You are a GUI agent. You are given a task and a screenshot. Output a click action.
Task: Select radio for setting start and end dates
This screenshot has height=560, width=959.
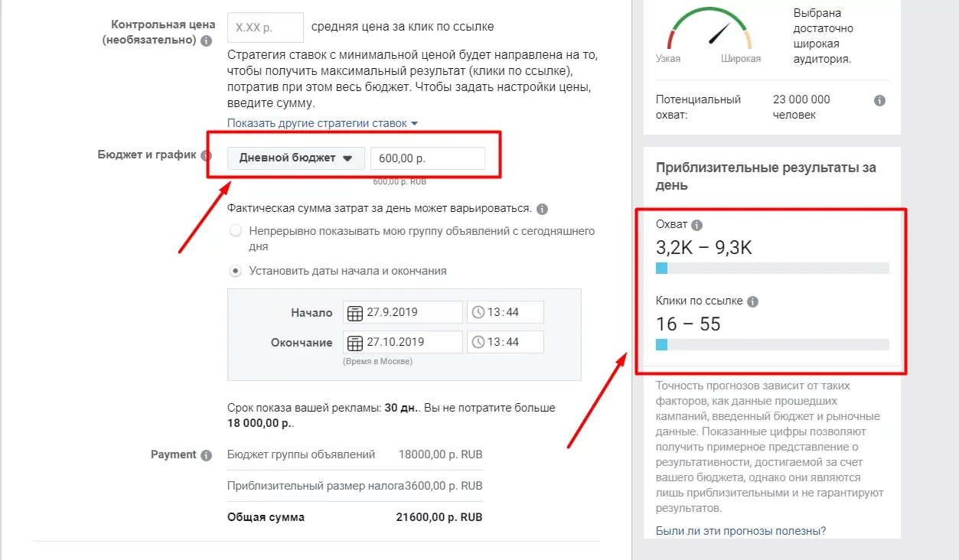(x=236, y=271)
